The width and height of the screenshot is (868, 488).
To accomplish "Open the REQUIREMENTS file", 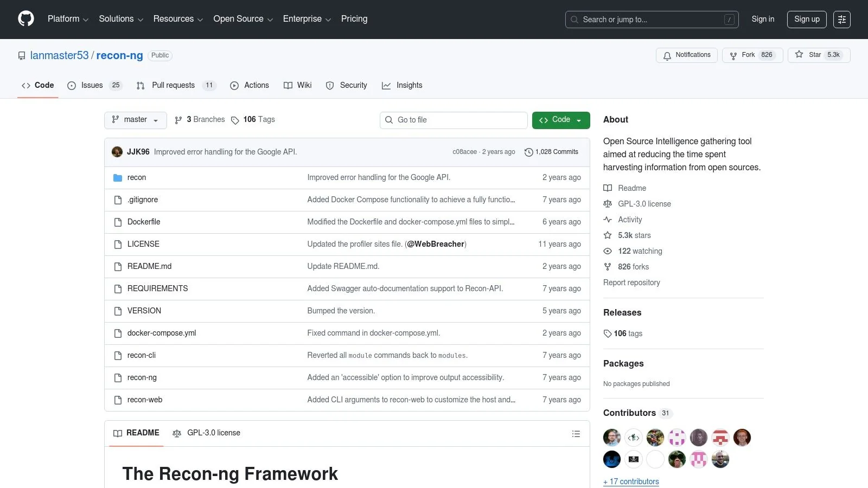I will (157, 288).
